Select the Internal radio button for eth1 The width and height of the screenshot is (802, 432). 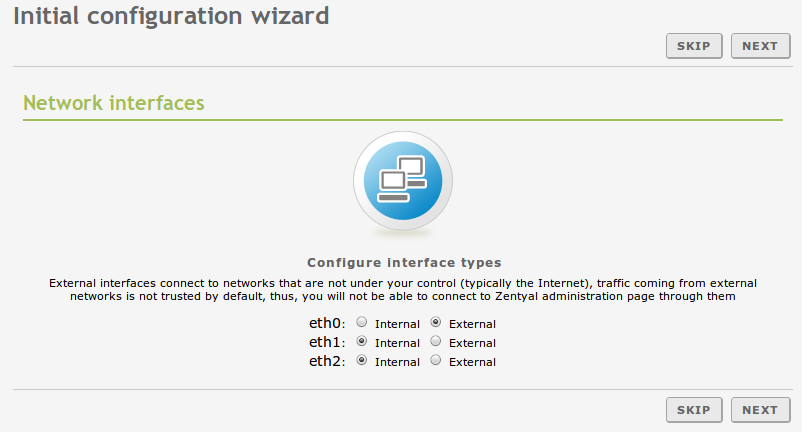click(x=362, y=342)
